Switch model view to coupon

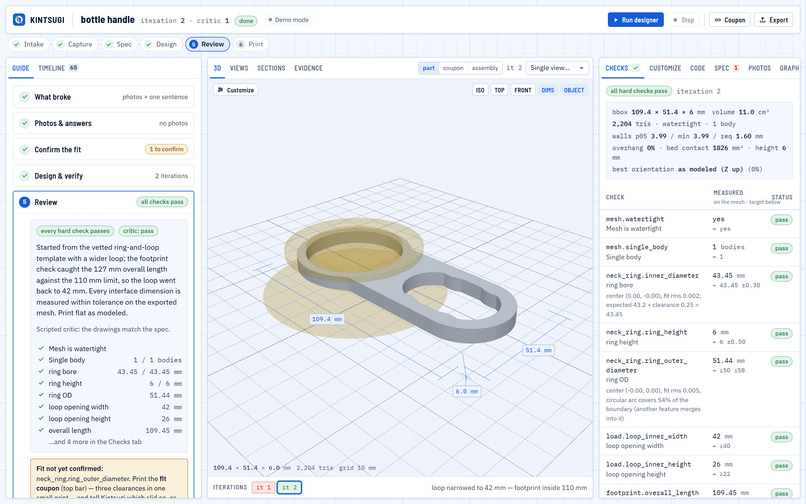pyautogui.click(x=453, y=68)
